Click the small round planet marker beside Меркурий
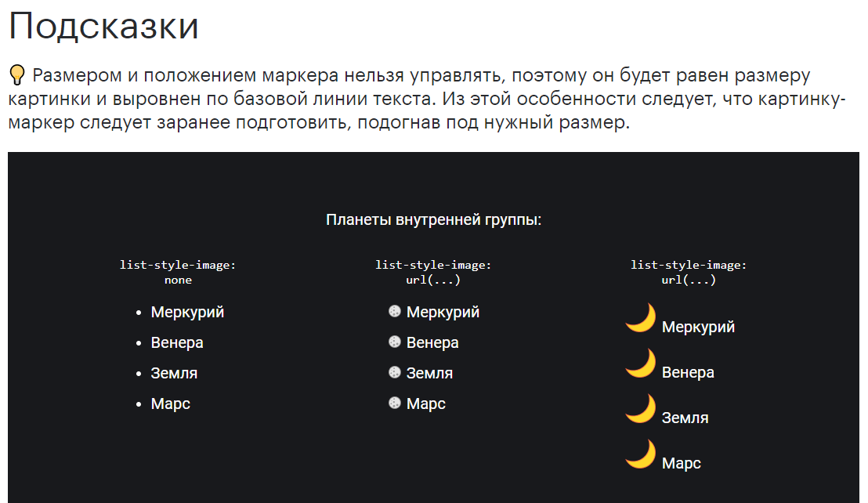 tap(394, 312)
